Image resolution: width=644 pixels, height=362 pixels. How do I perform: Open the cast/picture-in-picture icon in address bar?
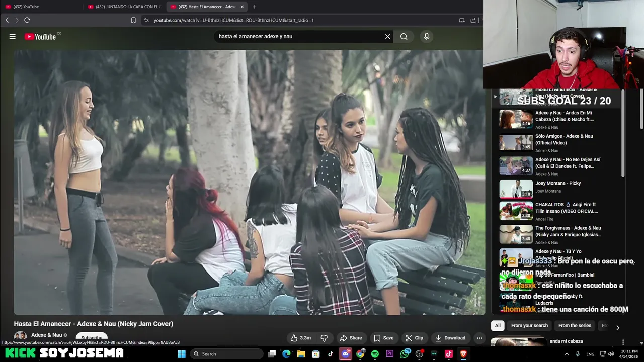click(x=461, y=20)
